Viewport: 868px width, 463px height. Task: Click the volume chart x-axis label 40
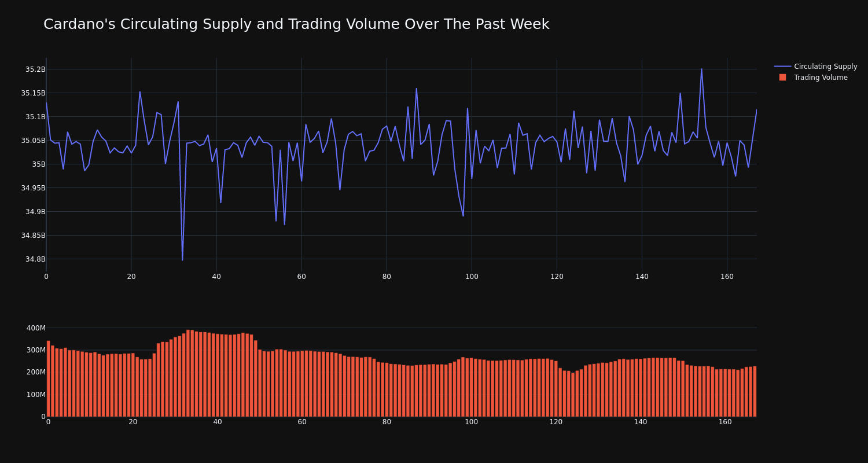218,422
